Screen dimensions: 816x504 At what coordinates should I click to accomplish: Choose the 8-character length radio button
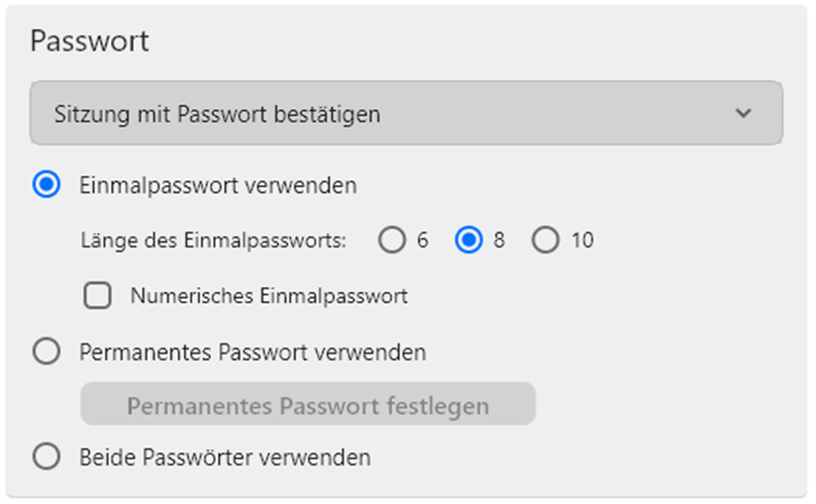(468, 241)
